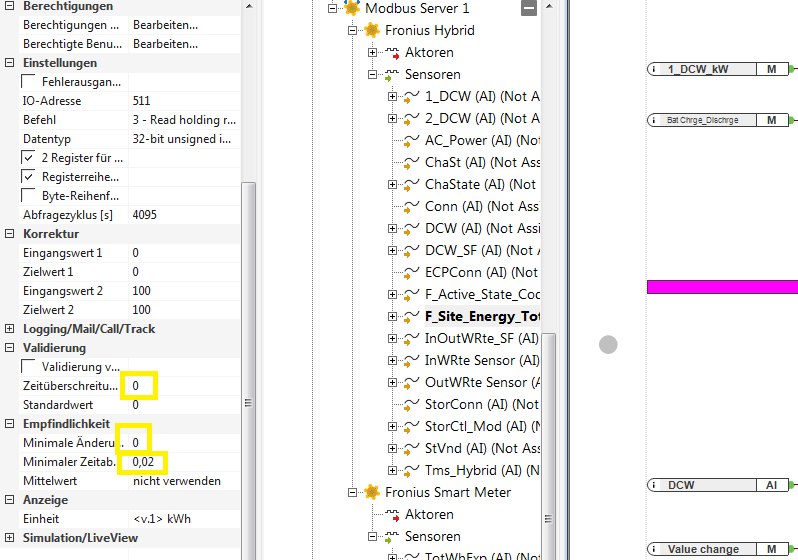
Task: Click the Sensoren icon under Fronius Hybrid
Action: click(x=392, y=75)
